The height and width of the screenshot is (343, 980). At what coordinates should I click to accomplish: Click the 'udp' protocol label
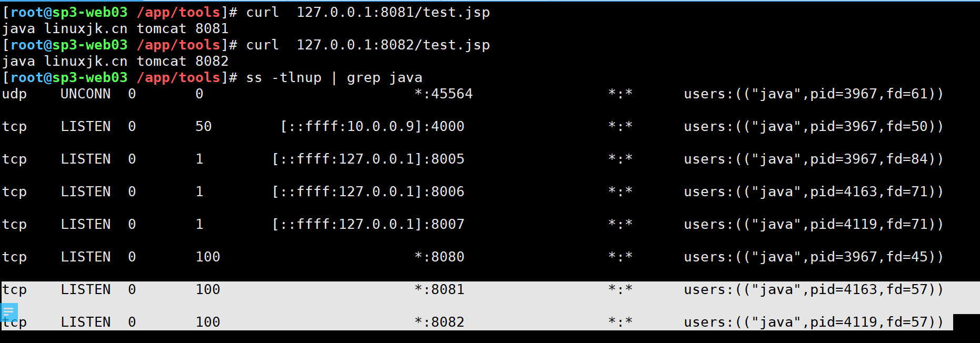[15, 95]
